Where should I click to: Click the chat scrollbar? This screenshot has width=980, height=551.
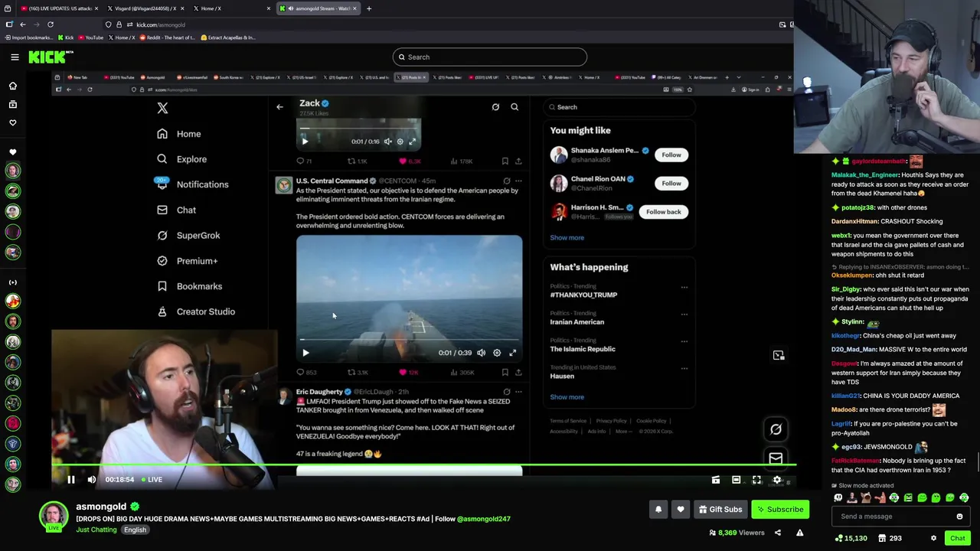pos(977,463)
